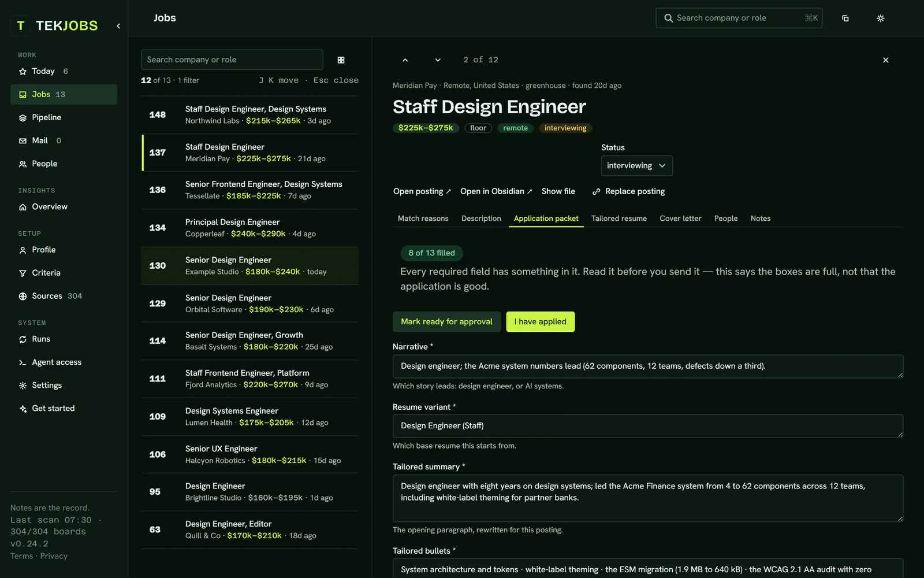This screenshot has width=924, height=578.
Task: Click the Get started sparkle icon
Action: pos(23,409)
